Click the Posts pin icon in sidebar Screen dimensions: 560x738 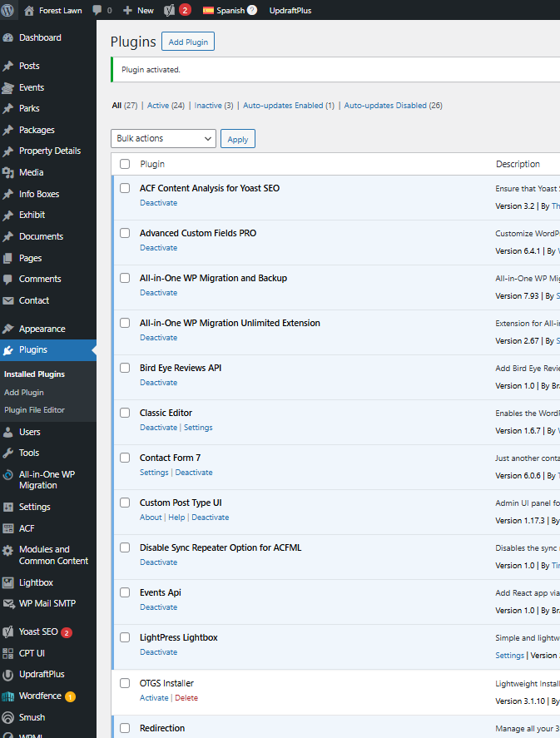pyautogui.click(x=8, y=66)
